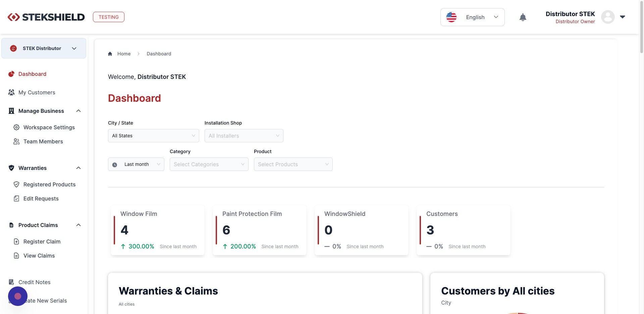Screen dimensions: 644x314
Task: Open the notifications bell
Action: pyautogui.click(x=523, y=17)
